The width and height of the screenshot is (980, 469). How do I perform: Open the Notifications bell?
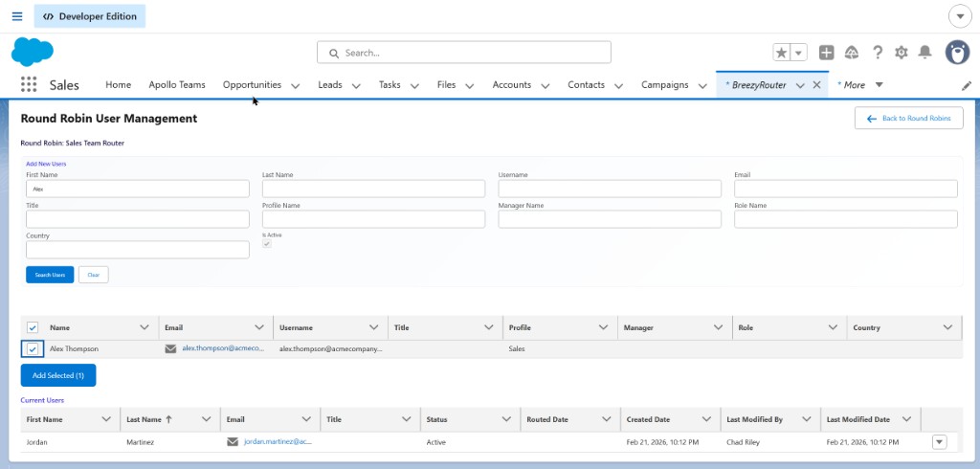(x=924, y=53)
